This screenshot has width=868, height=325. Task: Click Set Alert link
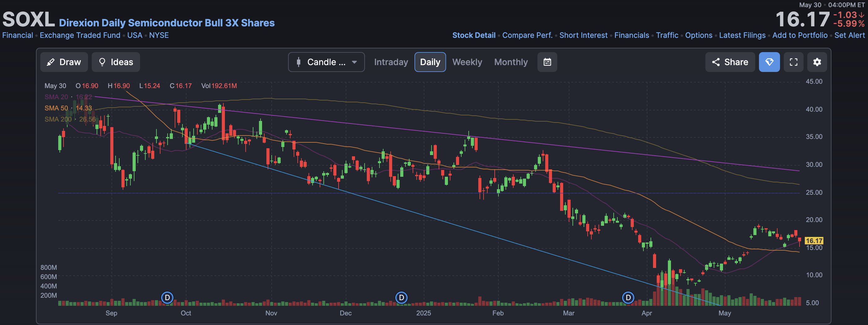pos(849,35)
